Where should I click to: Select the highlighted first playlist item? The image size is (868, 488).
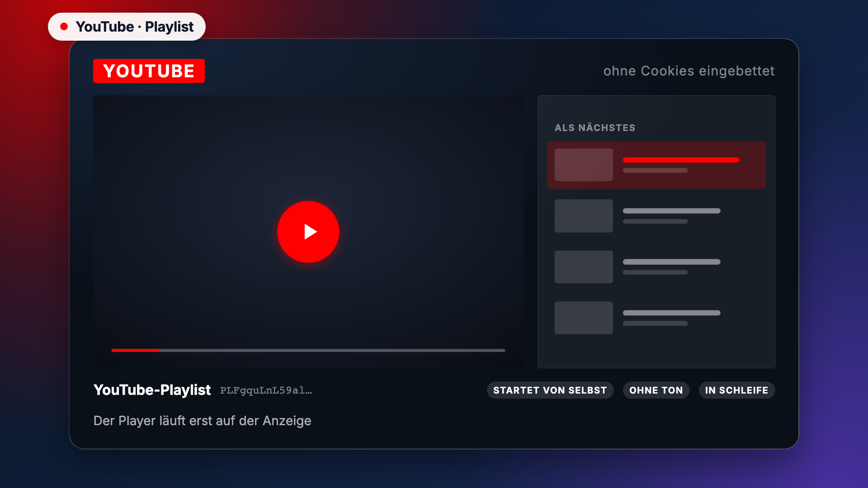(x=656, y=165)
